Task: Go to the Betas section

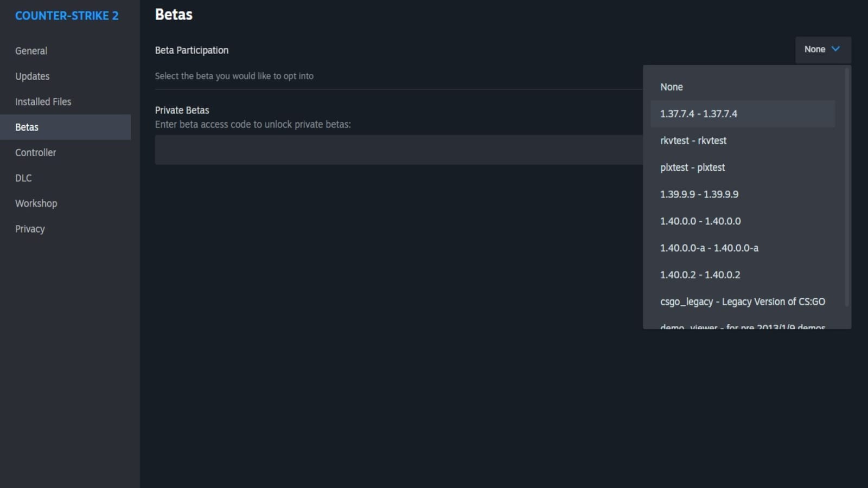Action: 27,127
